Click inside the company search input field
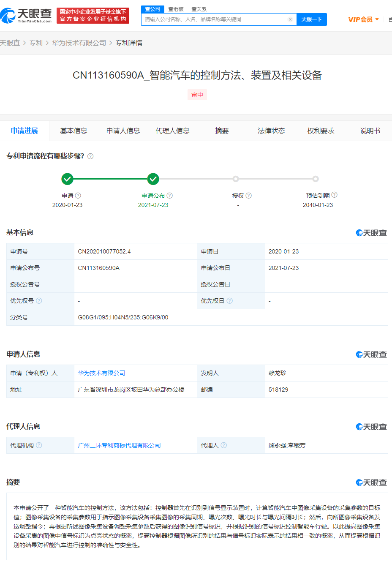Viewport: 392px width, 564px height. [x=211, y=19]
